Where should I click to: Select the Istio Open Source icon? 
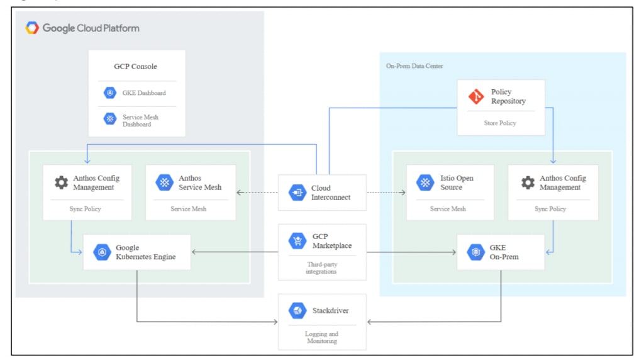click(x=426, y=183)
